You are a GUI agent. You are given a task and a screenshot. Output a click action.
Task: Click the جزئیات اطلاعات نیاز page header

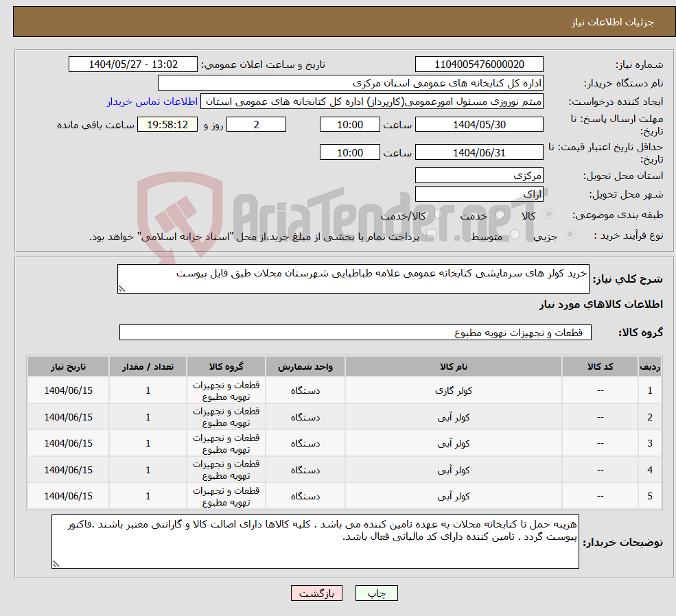coord(612,22)
